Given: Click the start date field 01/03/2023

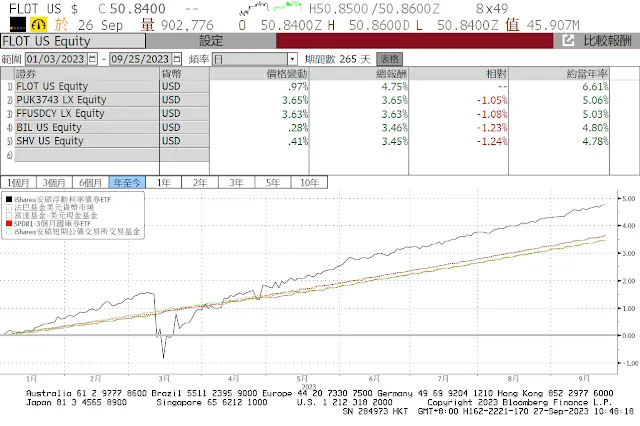Looking at the screenshot, I should 56,59.
